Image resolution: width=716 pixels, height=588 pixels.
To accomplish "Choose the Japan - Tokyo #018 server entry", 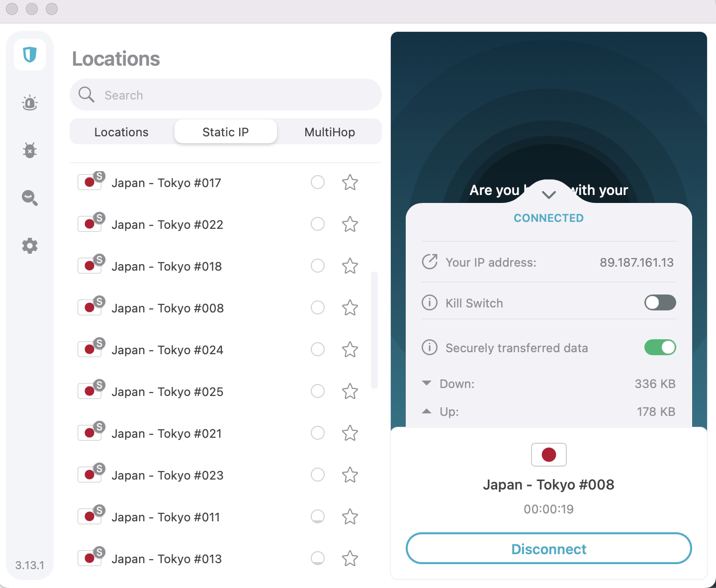I will 167,267.
